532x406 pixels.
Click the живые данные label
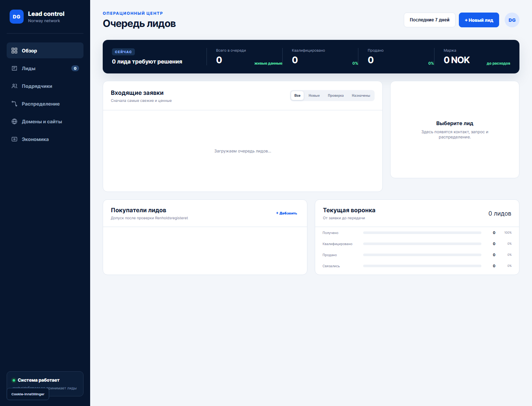pyautogui.click(x=268, y=63)
